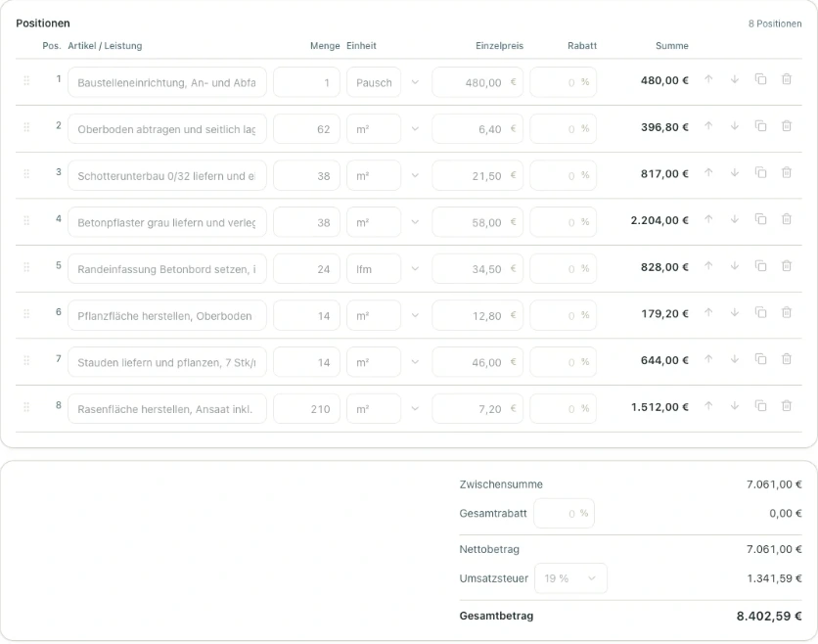Image resolution: width=818 pixels, height=644 pixels.
Task: Click the Positionen section heading
Action: pyautogui.click(x=43, y=23)
